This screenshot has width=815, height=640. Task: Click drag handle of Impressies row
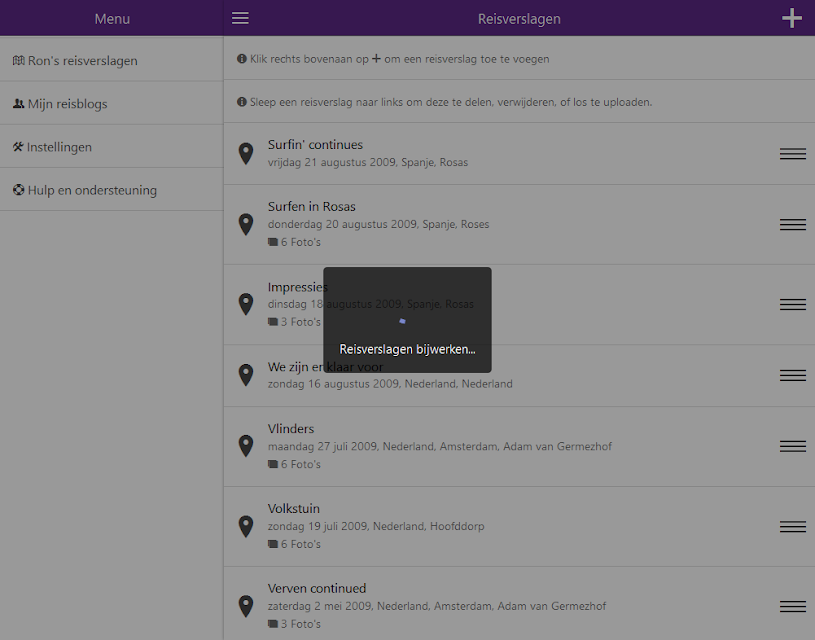point(793,304)
